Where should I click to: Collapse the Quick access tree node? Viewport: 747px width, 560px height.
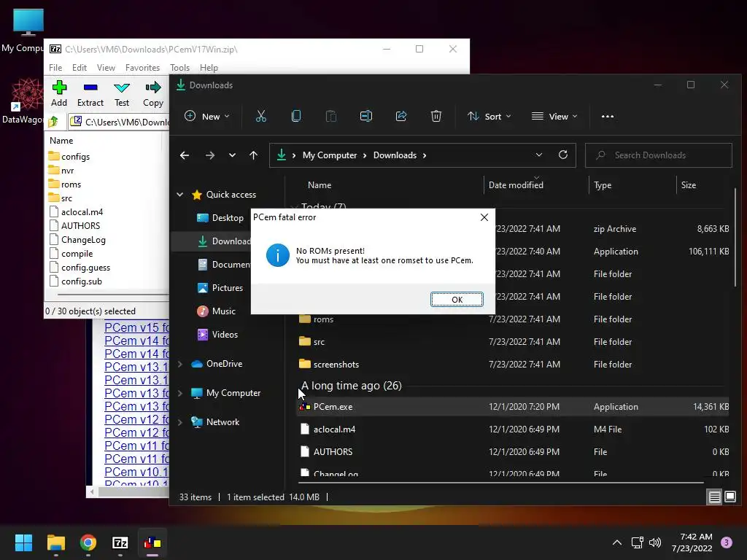pyautogui.click(x=180, y=194)
